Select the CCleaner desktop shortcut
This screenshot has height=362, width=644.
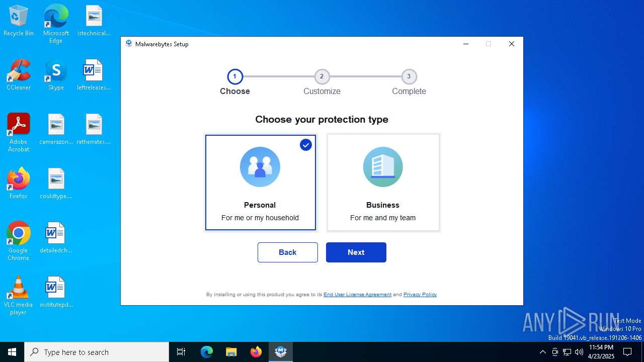[19, 75]
